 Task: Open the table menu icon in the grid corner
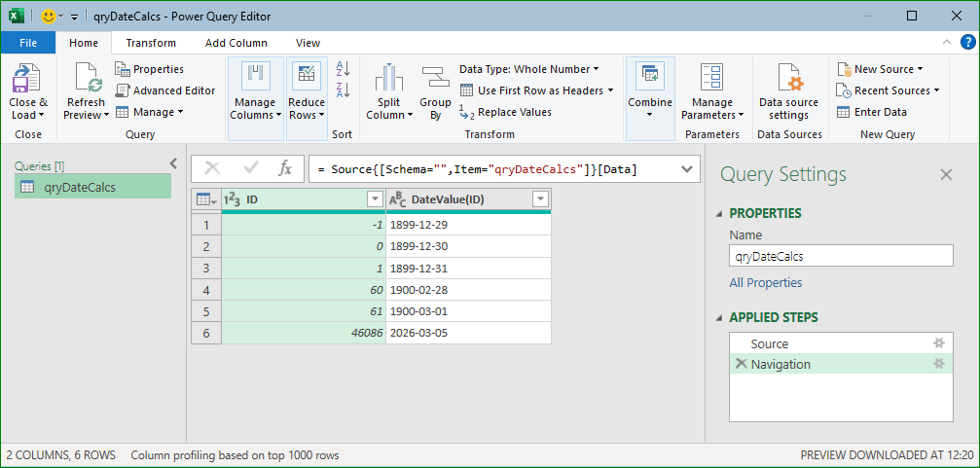[x=206, y=199]
